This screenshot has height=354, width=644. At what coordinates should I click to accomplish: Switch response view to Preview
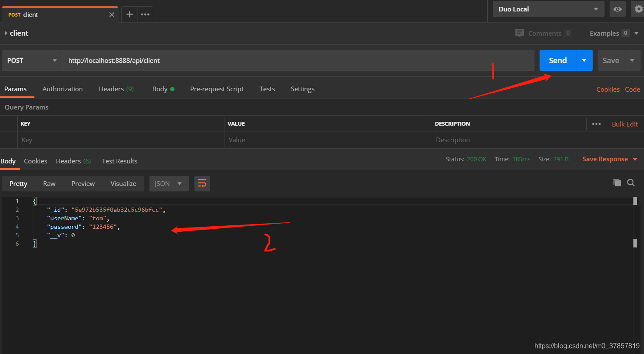click(83, 183)
